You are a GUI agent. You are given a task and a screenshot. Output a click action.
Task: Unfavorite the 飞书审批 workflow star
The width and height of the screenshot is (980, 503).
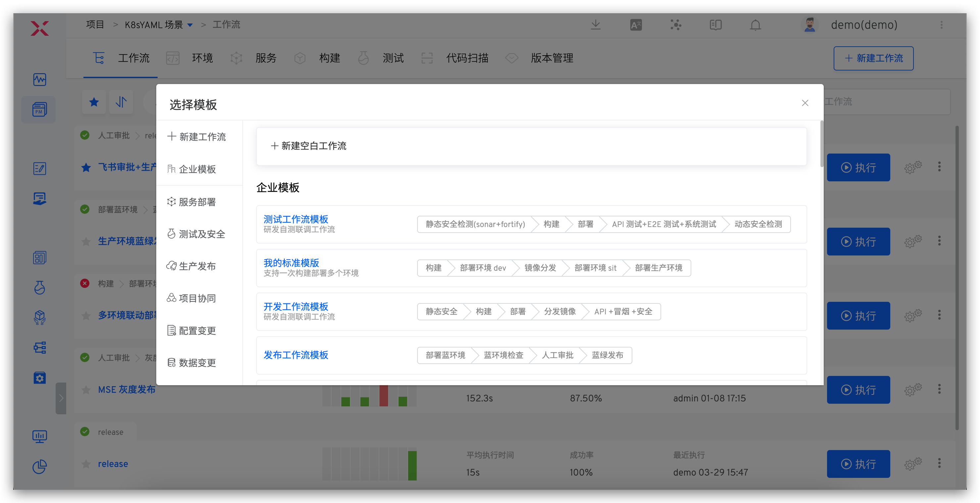pos(86,167)
